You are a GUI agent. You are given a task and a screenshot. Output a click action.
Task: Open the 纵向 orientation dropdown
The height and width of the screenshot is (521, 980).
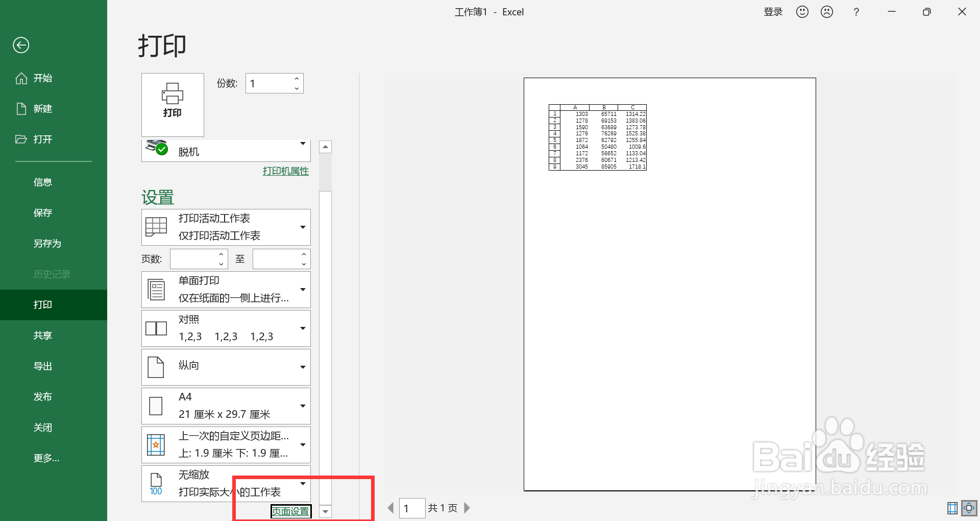point(226,367)
